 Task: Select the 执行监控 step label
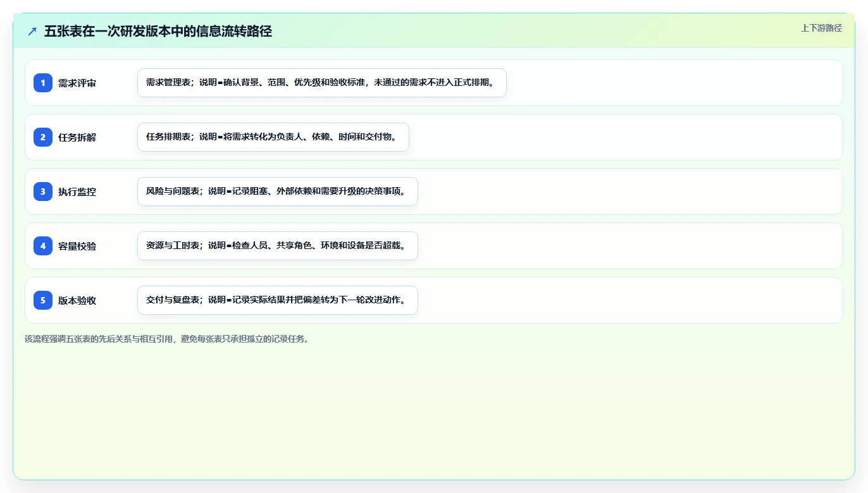[77, 192]
